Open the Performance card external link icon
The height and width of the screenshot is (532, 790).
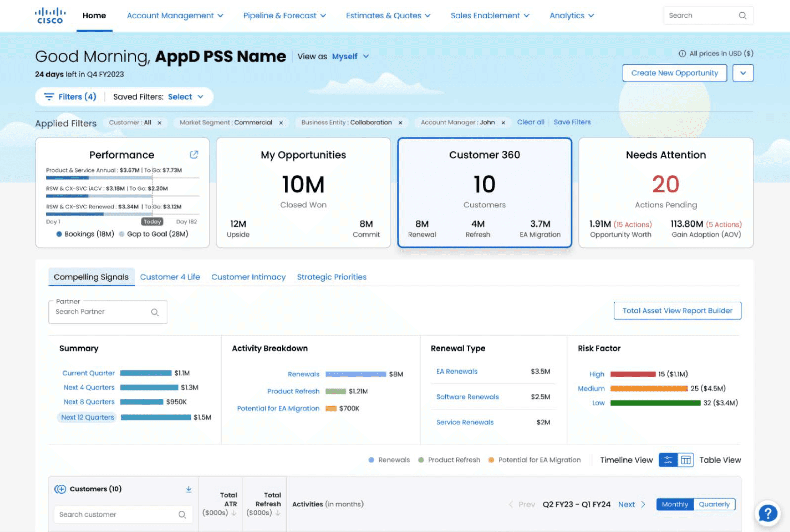(194, 155)
